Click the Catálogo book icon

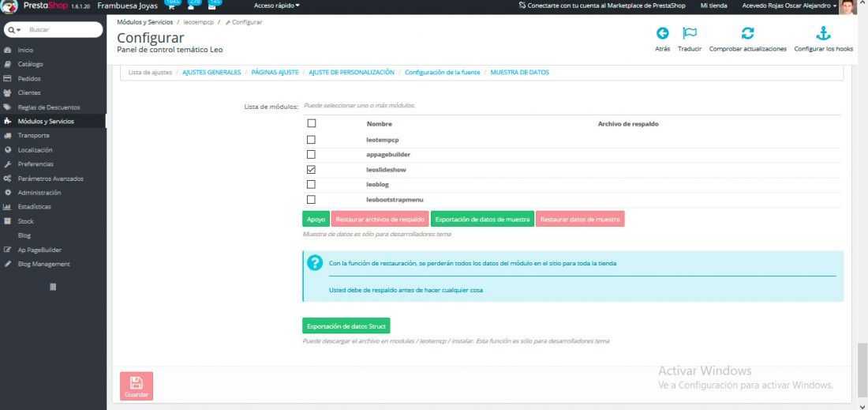click(8, 64)
